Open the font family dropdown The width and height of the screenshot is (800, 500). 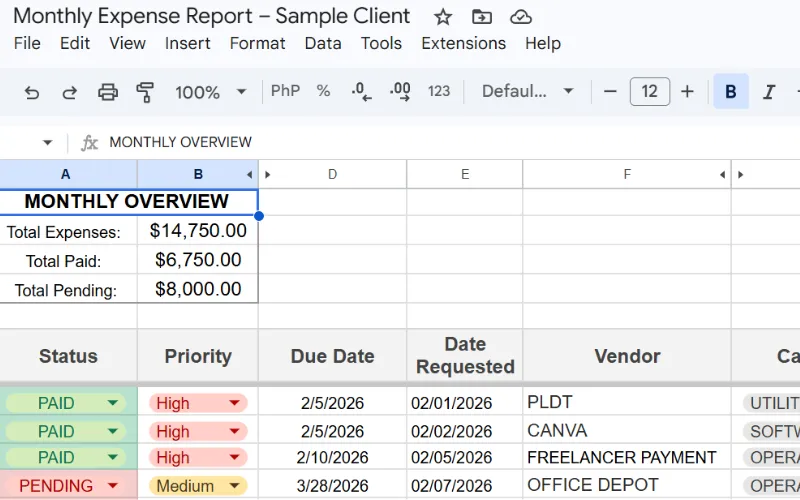click(x=528, y=91)
